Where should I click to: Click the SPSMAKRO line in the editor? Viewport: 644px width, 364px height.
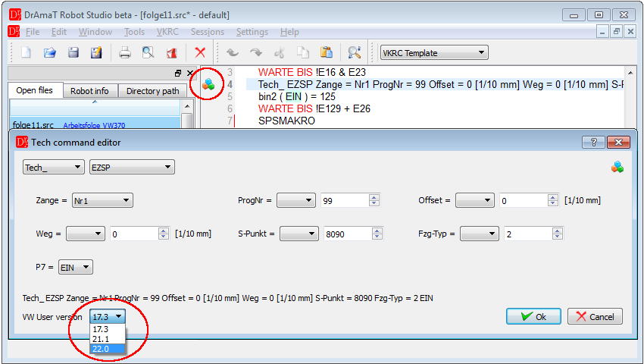286,121
